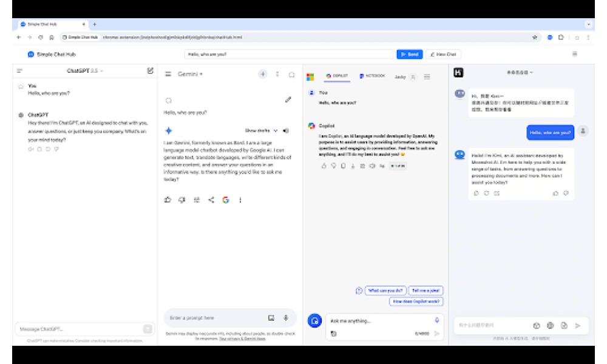Double-check Gemini response with Google icon

coord(226,200)
